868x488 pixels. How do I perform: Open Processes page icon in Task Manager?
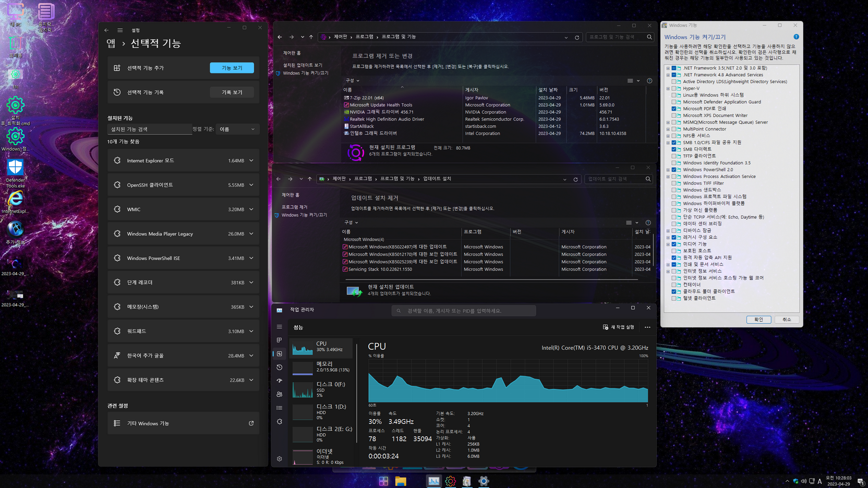pos(280,340)
